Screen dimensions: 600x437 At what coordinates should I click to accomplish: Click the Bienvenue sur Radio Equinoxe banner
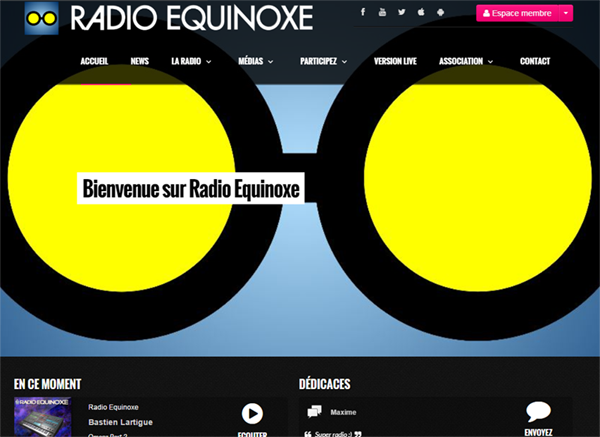191,188
